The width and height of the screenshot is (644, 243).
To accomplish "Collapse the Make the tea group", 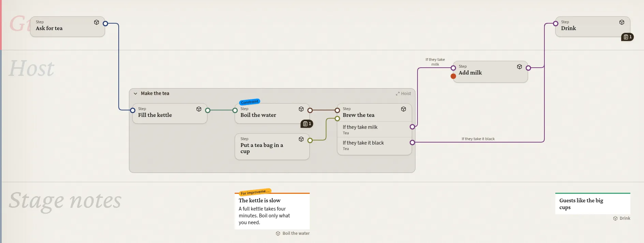I will (135, 94).
